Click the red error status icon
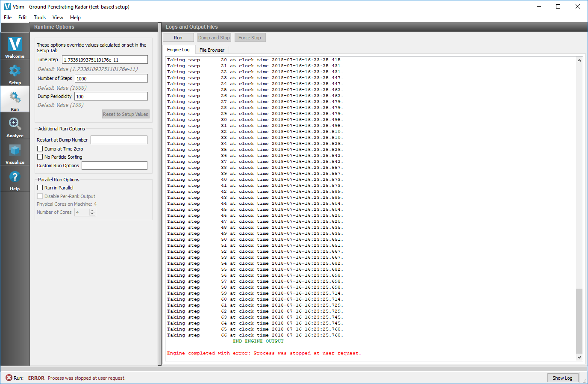Viewport: 588px width, 384px height. point(9,378)
